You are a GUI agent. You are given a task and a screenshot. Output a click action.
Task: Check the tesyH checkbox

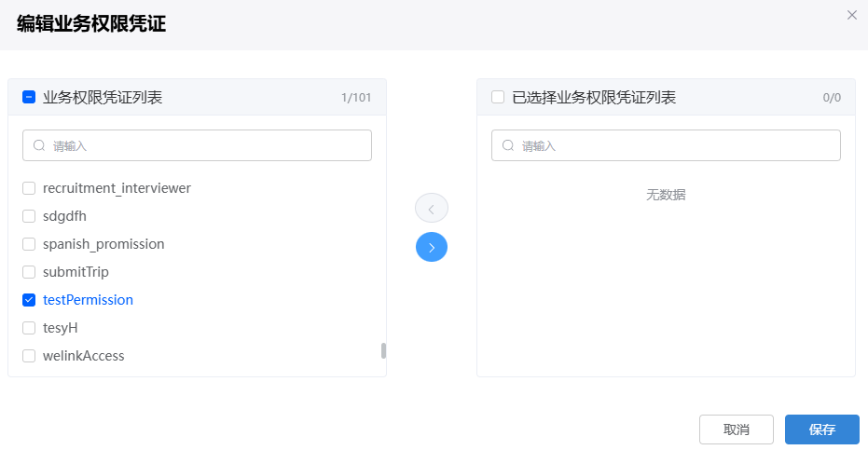click(29, 328)
